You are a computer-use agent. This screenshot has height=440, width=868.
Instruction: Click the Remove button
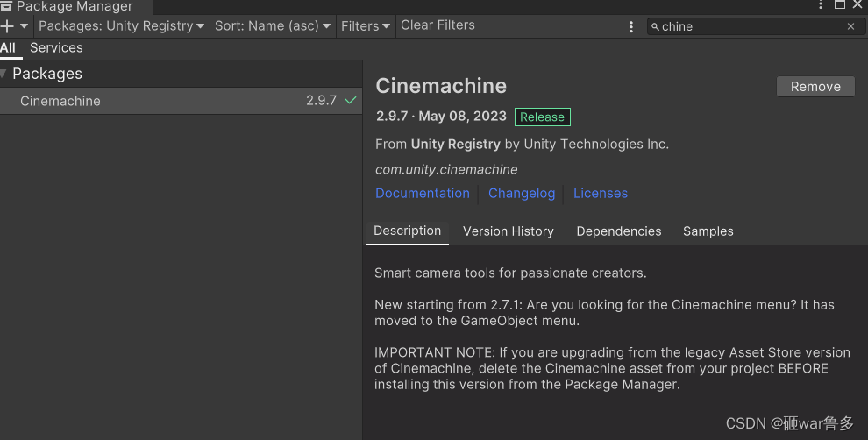click(x=815, y=87)
